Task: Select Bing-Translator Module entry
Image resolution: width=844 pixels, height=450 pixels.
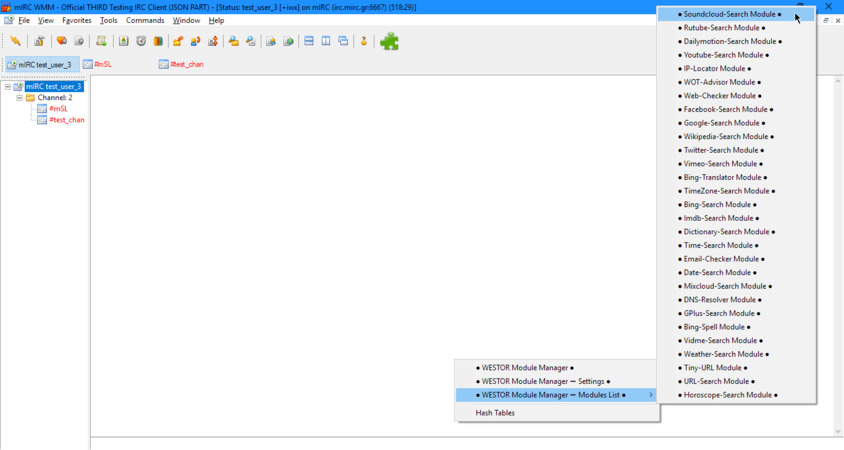Action: coord(736,177)
